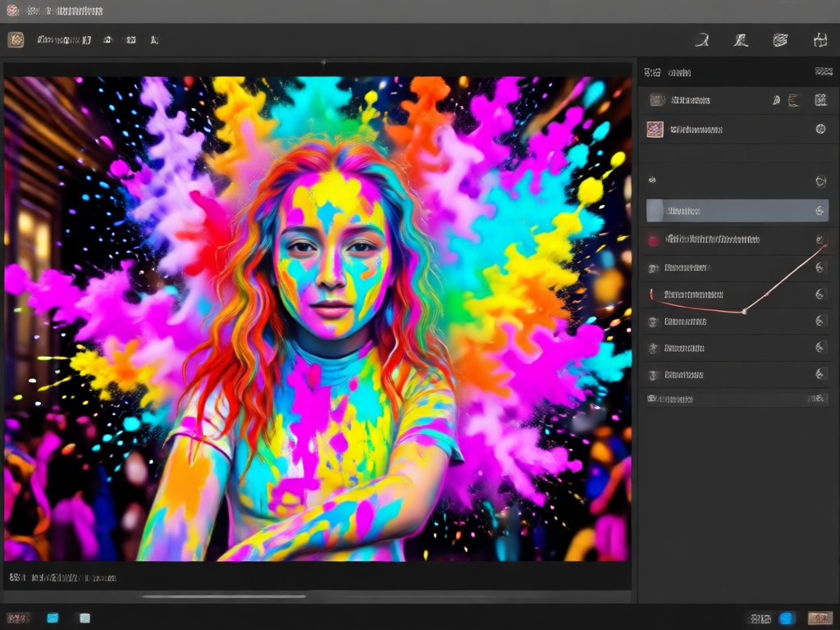This screenshot has height=630, width=840.
Task: Click the tan square logo icon in the toolbar
Action: 16,39
